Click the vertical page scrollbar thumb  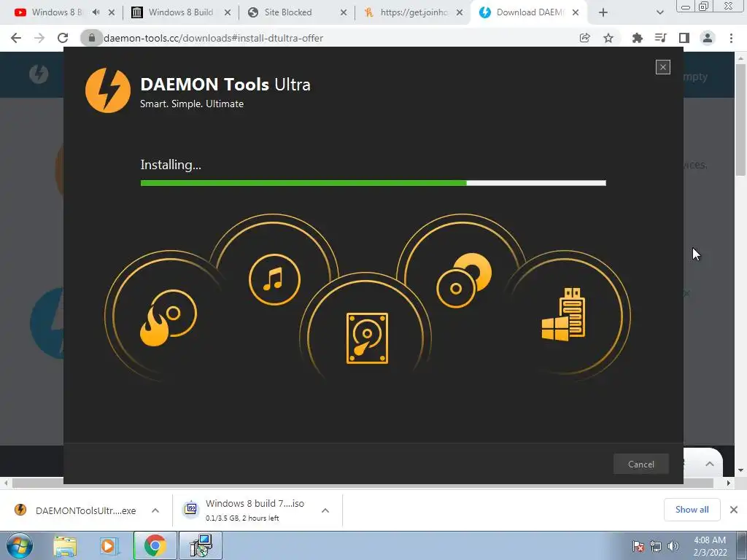pos(740,119)
